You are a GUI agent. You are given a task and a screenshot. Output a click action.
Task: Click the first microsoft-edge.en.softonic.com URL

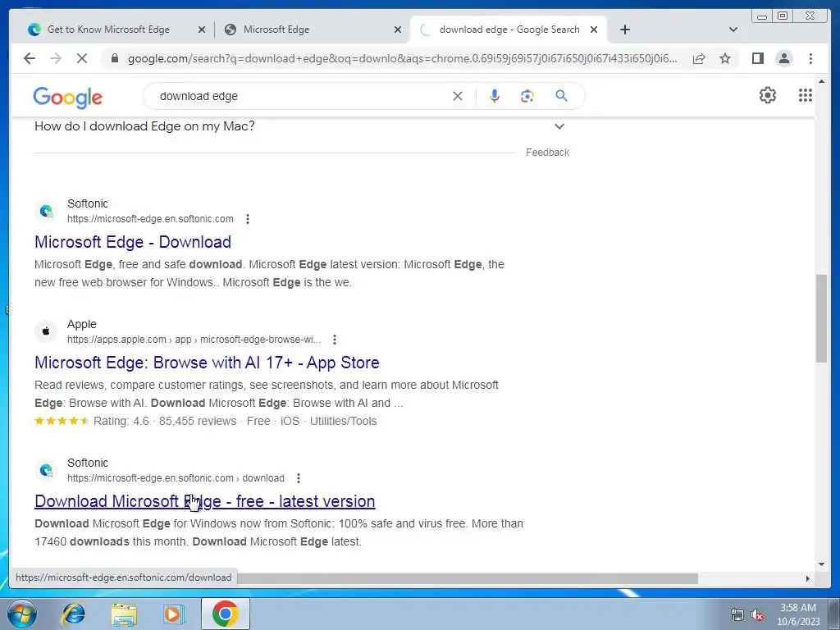150,218
